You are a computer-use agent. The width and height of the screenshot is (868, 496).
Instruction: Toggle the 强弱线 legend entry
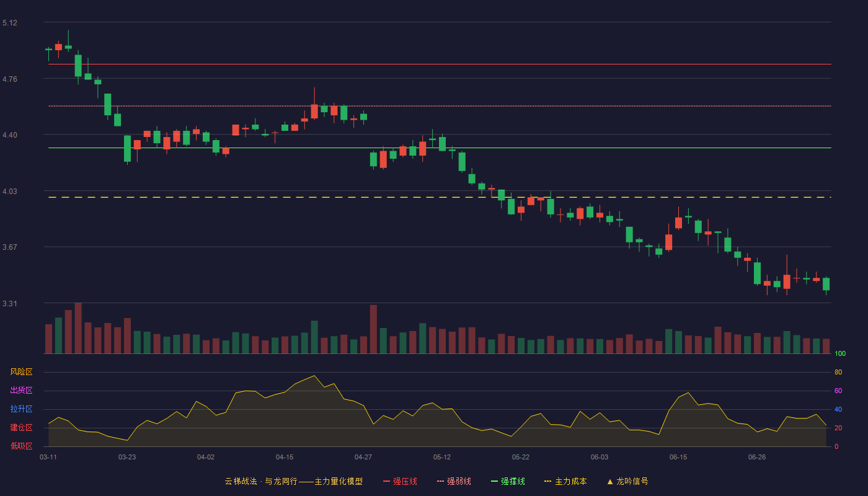454,481
